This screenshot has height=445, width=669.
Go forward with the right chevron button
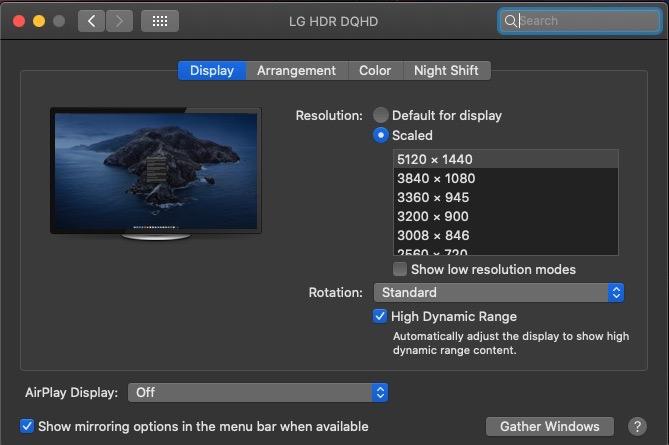[119, 21]
